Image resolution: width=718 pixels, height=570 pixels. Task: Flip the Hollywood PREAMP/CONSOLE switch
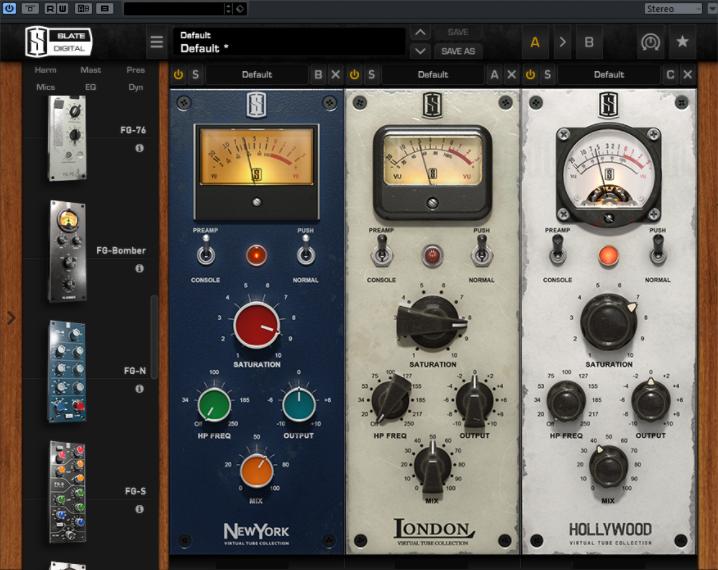(557, 251)
